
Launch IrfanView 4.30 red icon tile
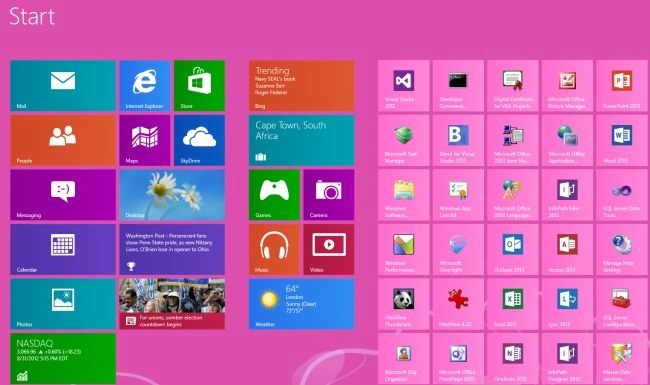(458, 304)
